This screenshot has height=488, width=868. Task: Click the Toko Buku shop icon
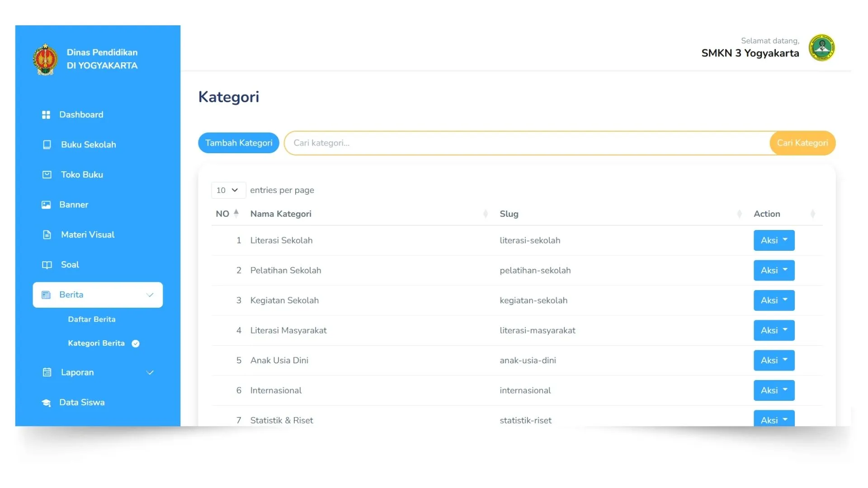click(47, 174)
